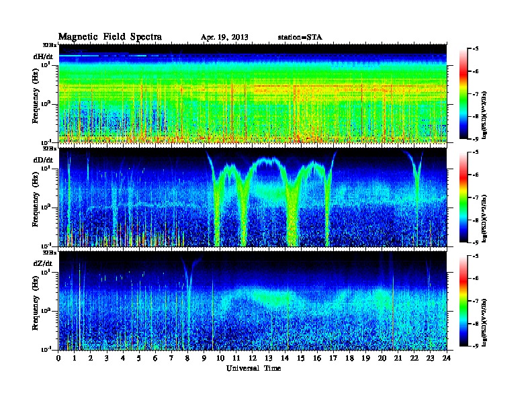Click the dD/dt spectrogram plot
This screenshot has height=411, width=532.
click(x=253, y=197)
